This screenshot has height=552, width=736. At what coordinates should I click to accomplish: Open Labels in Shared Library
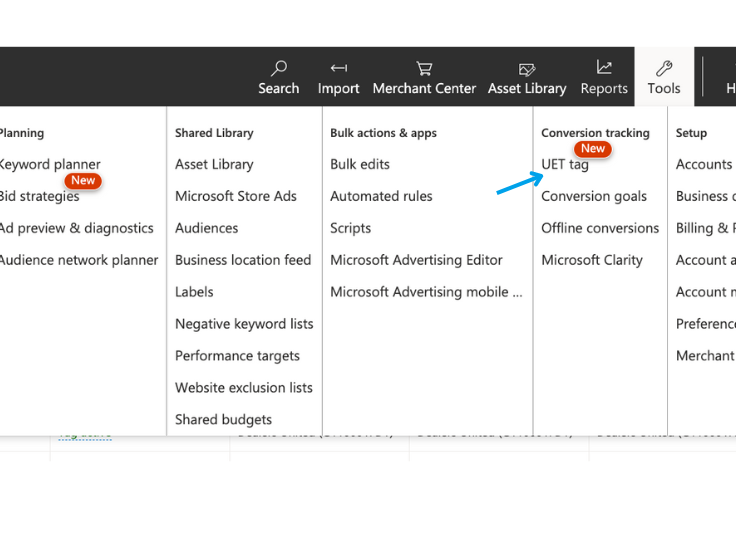194,292
